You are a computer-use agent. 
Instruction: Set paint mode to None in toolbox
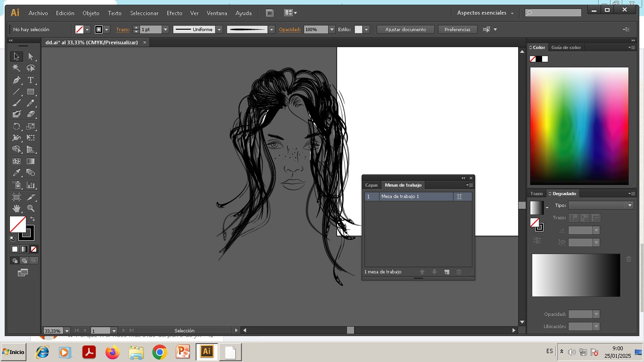coord(33,249)
